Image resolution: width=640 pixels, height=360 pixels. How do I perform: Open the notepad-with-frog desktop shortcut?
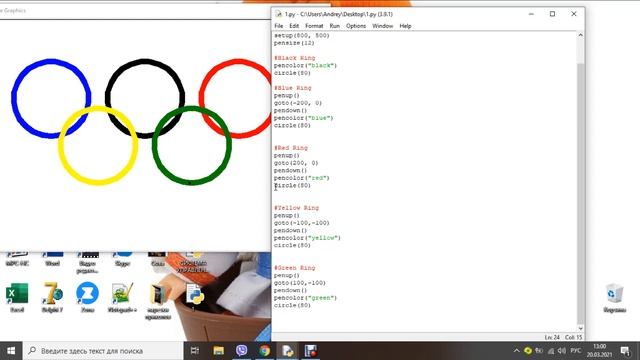[x=122, y=298]
